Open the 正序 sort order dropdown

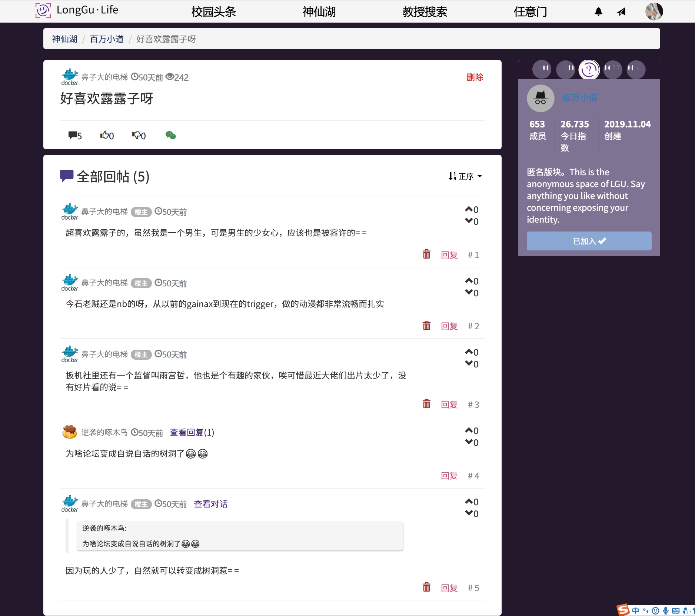[x=465, y=176]
